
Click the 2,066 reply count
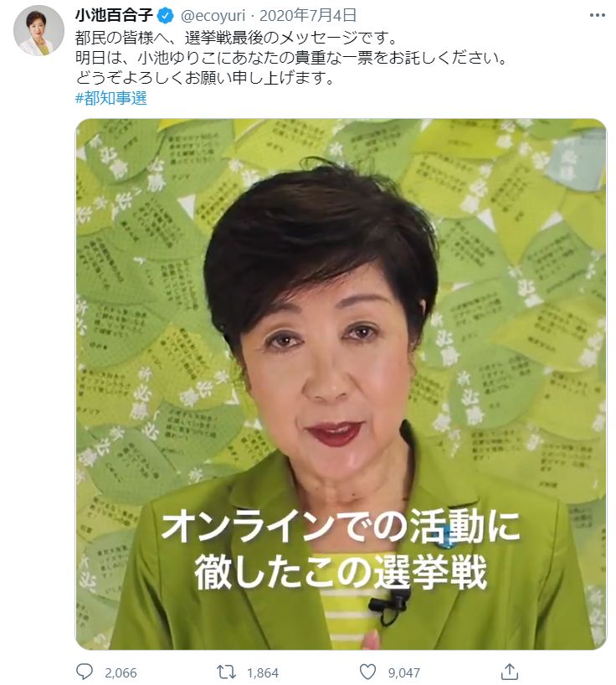point(121,672)
